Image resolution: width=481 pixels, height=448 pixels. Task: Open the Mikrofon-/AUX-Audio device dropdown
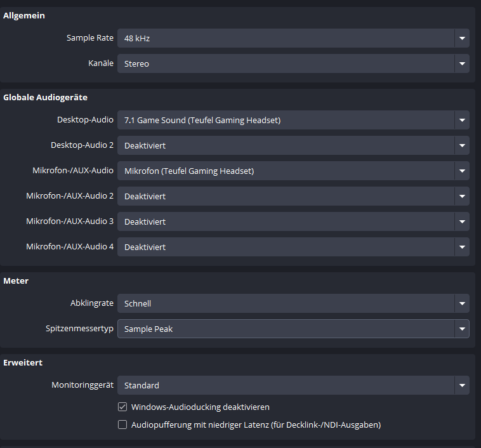click(286, 171)
